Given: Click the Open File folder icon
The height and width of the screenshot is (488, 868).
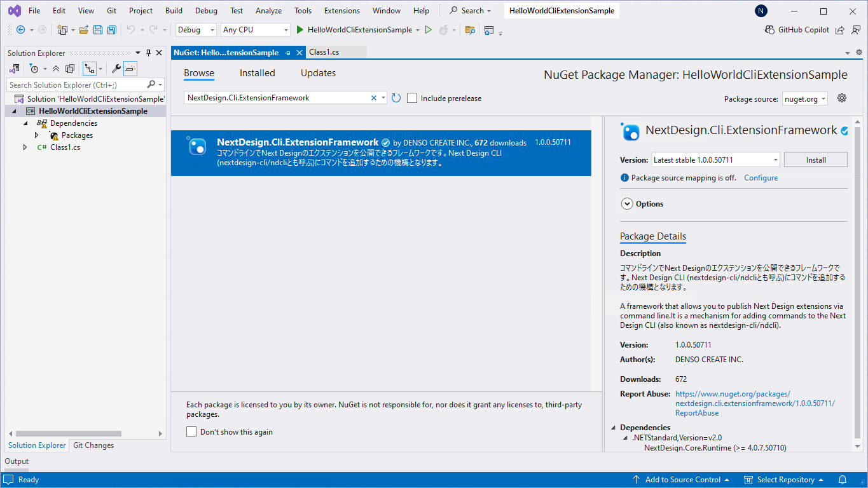Looking at the screenshot, I should (x=83, y=30).
